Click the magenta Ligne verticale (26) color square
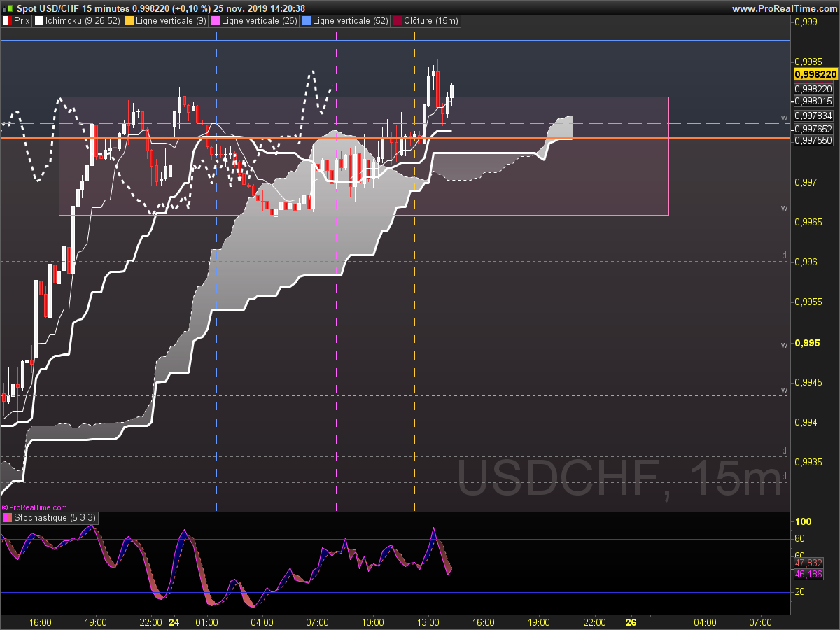This screenshot has height=630, width=840. (215, 21)
